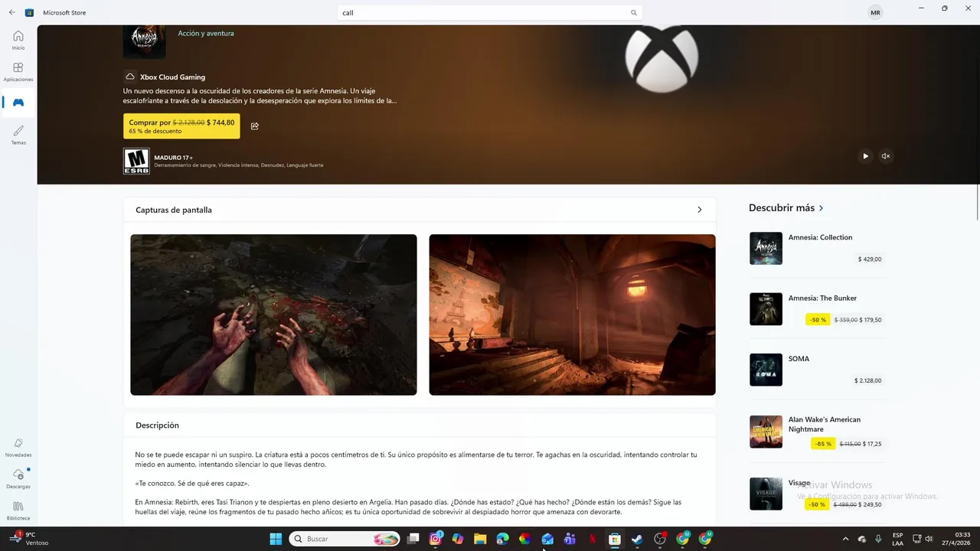Click the taskbar Buscar search box
The height and width of the screenshot is (551, 980).
[346, 539]
